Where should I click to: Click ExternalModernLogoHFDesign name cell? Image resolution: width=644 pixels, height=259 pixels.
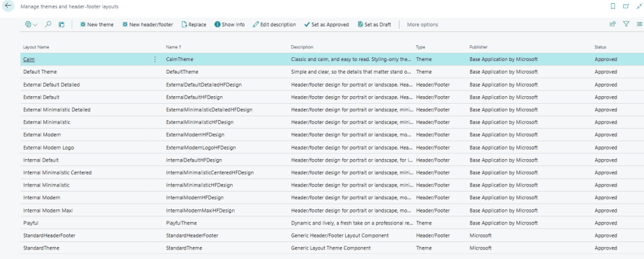pyautogui.click(x=201, y=147)
